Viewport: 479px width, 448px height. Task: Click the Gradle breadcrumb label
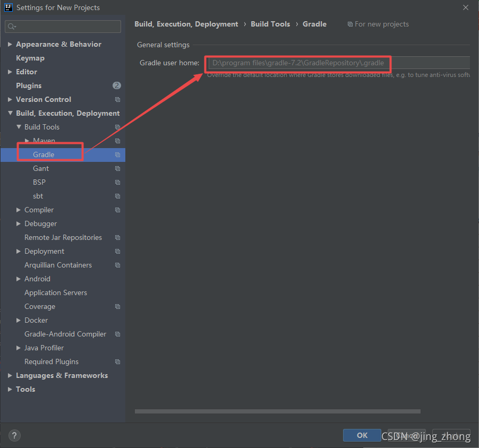[x=314, y=24]
